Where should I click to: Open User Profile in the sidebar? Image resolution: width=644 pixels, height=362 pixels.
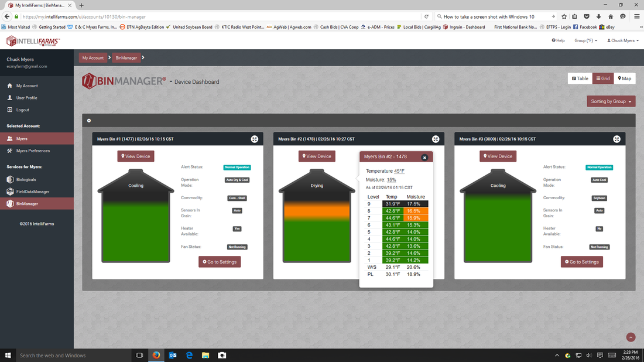click(27, 98)
